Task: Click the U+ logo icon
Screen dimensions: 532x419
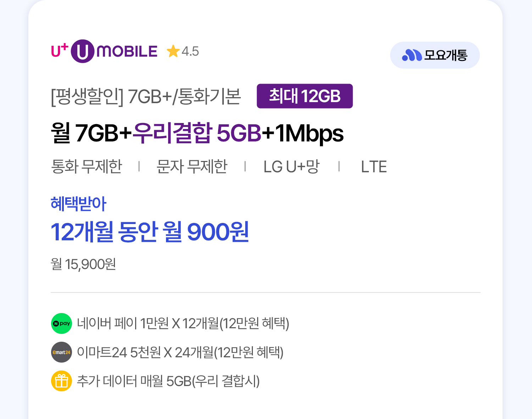Action: (x=59, y=51)
